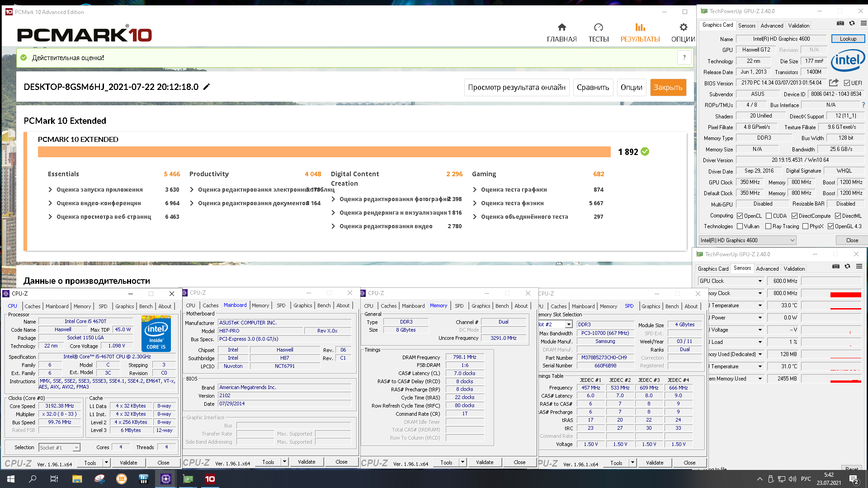This screenshot has width=868, height=488.
Task: Open the ОПЦИИ gear settings in PCMark
Action: [683, 33]
